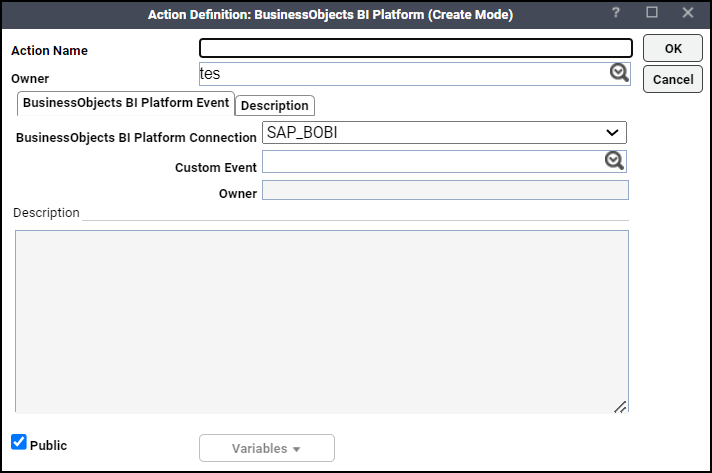Switch to the Description tab

point(274,105)
